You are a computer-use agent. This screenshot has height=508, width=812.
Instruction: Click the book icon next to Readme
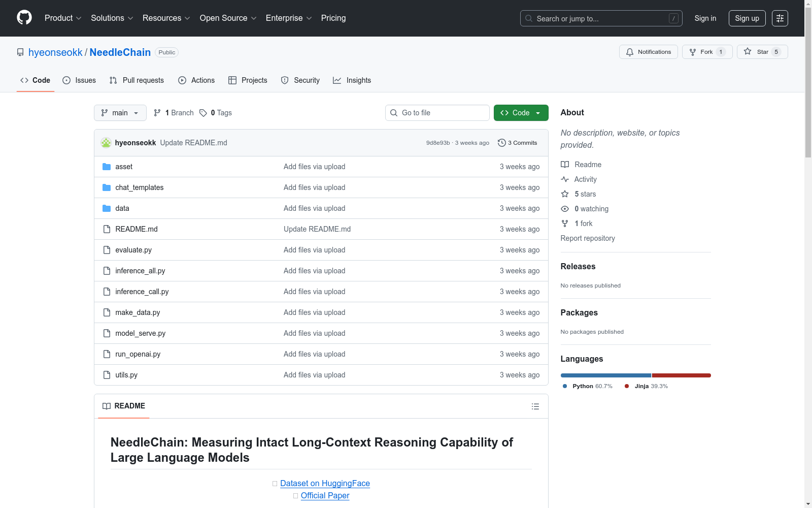click(x=565, y=165)
